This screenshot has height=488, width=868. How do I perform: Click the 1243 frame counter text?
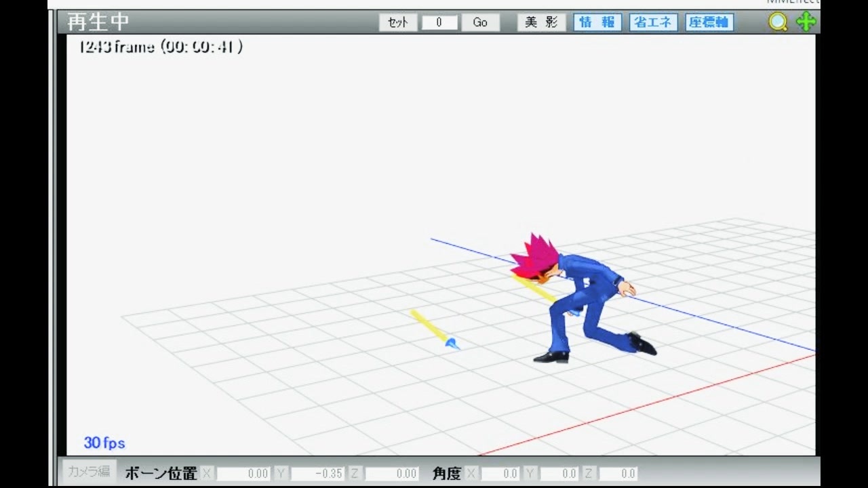point(161,47)
